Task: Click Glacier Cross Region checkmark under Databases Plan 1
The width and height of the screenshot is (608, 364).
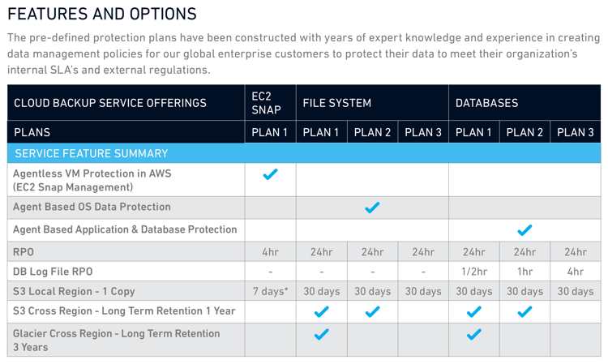Action: [x=474, y=334]
